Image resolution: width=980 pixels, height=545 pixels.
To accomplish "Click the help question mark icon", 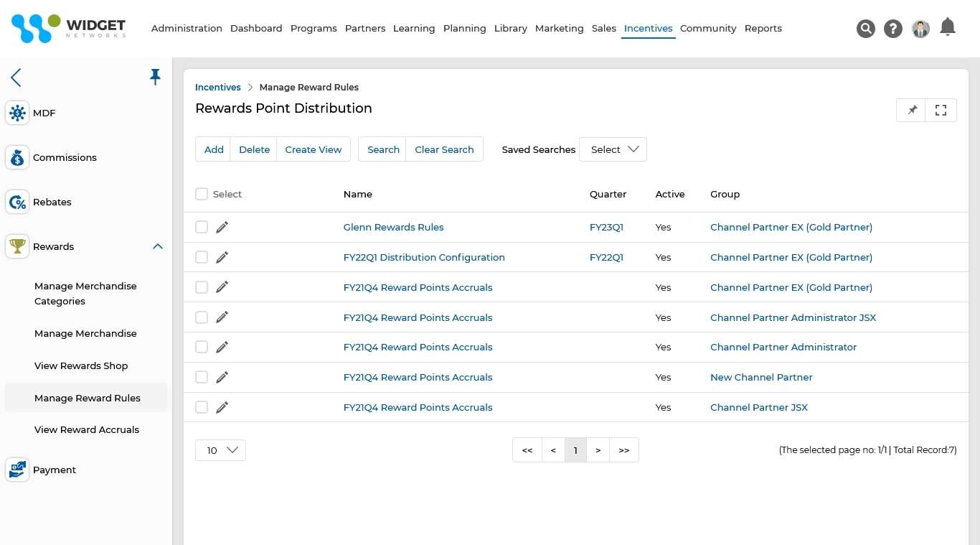I will pos(892,29).
